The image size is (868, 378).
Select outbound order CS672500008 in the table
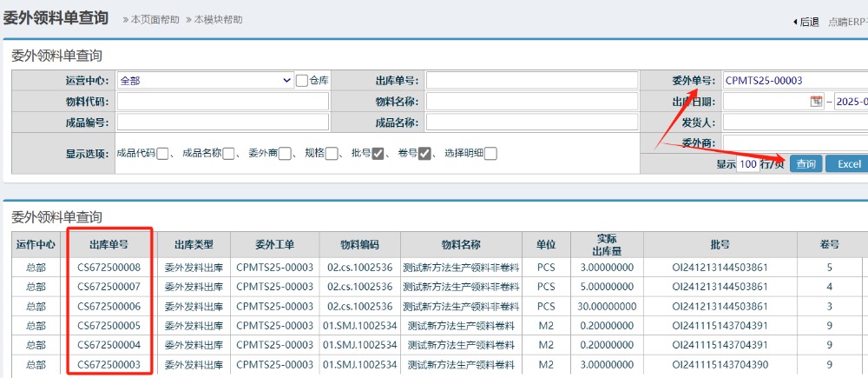(x=109, y=268)
